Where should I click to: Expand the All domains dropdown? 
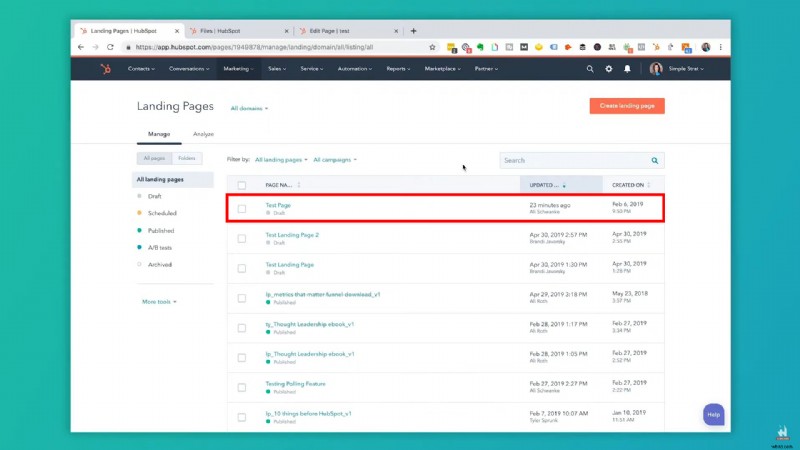pos(249,108)
